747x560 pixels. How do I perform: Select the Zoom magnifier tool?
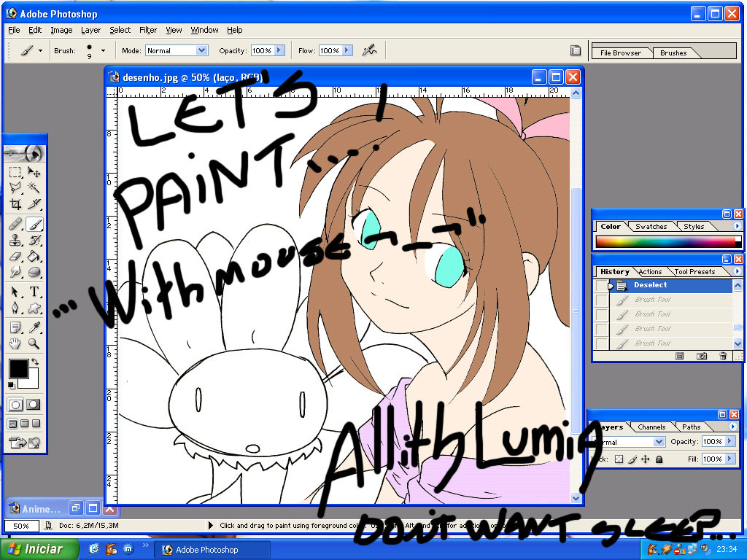34,343
